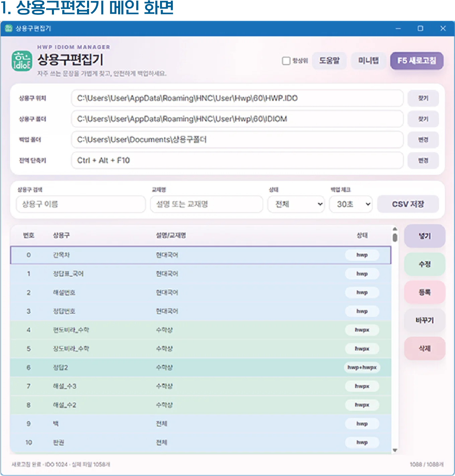Viewport: 455px width, 476px height.
Task: Click 변경 for the Ctrl + Alt + F10 shortcut
Action: click(x=423, y=160)
